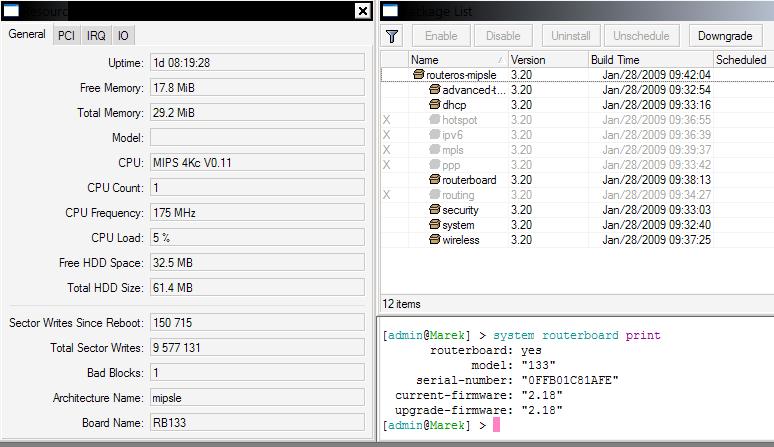Click the Uptime field value

coord(257,63)
